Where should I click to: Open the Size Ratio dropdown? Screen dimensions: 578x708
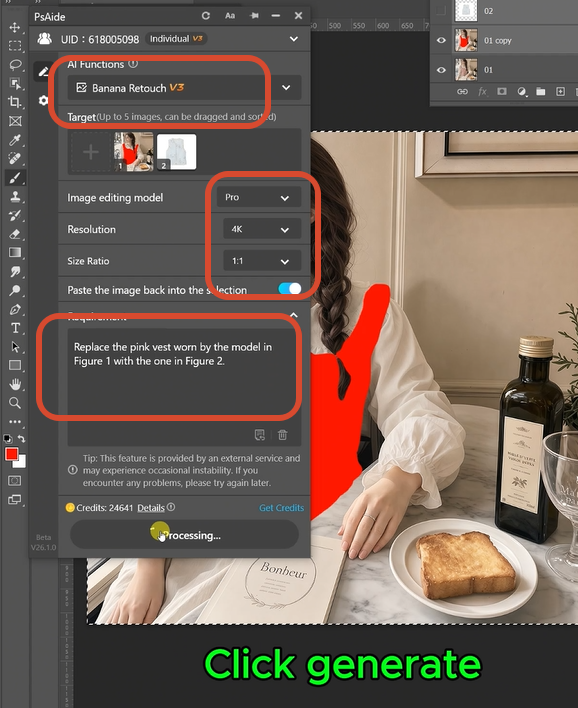(262, 261)
